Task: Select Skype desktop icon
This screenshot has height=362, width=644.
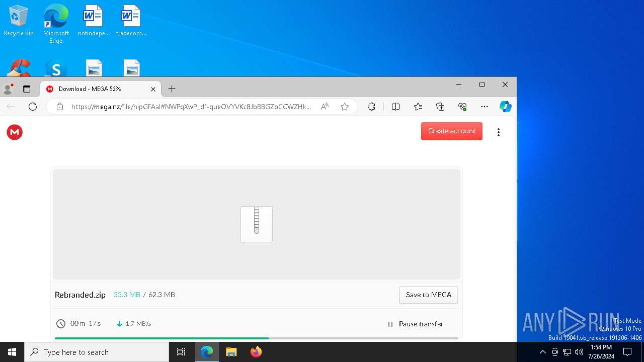Action: (x=56, y=69)
